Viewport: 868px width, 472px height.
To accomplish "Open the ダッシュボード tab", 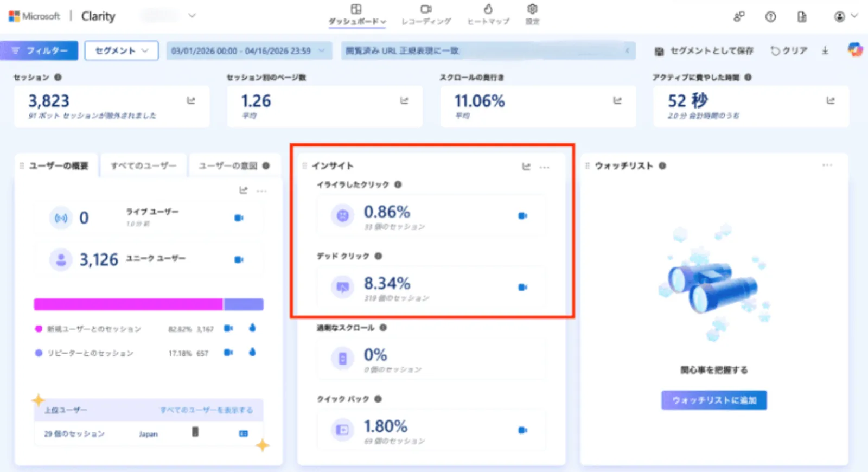I will 356,15.
